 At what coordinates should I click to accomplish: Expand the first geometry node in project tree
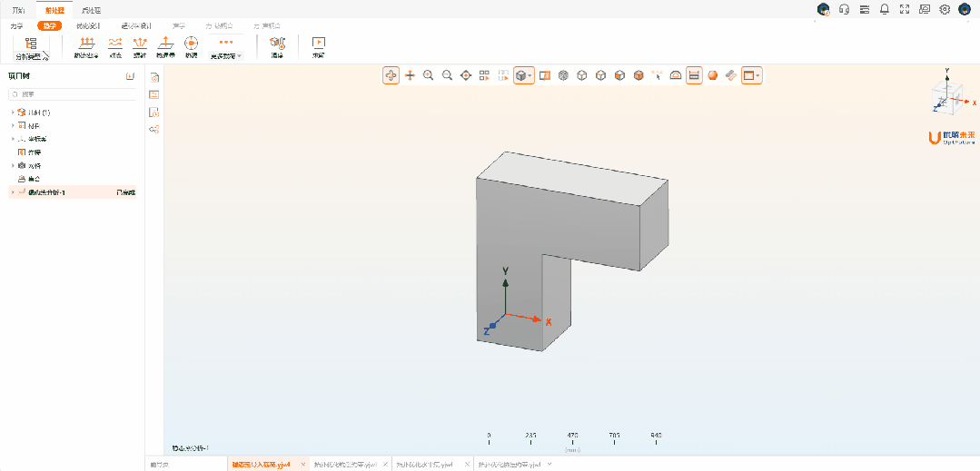coord(13,112)
